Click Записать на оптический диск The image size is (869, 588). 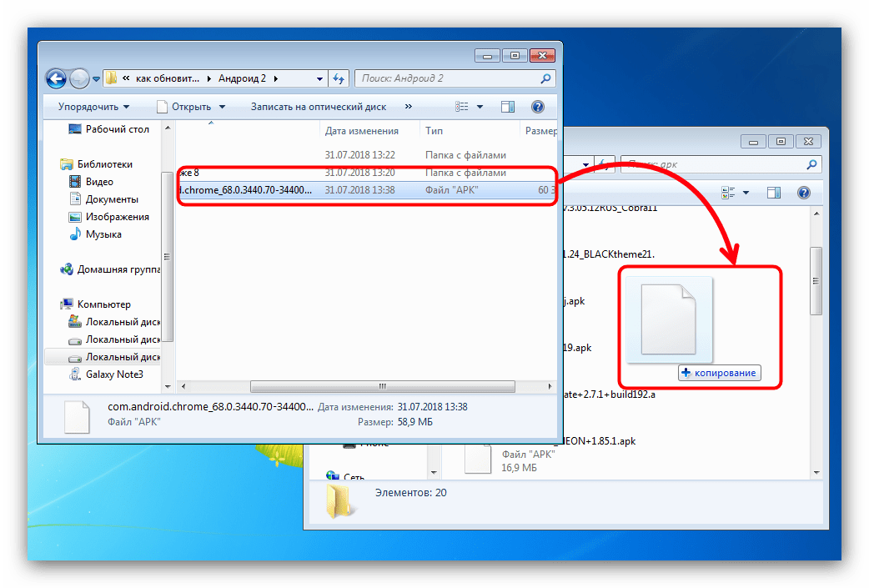[318, 107]
